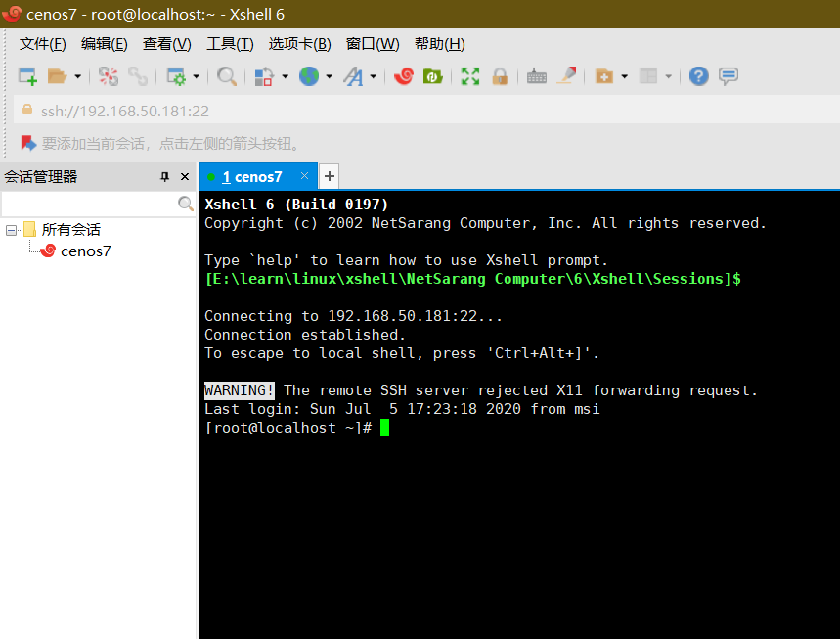The width and height of the screenshot is (840, 639).
Task: Open the Find search icon
Action: pos(225,75)
